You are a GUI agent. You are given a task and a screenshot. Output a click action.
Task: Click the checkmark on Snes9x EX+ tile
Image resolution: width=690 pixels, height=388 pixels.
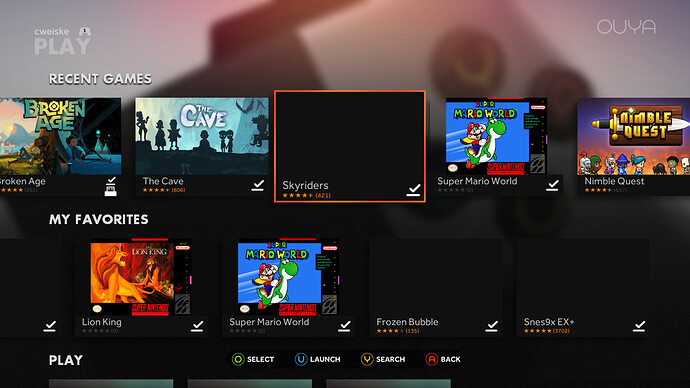click(x=639, y=326)
